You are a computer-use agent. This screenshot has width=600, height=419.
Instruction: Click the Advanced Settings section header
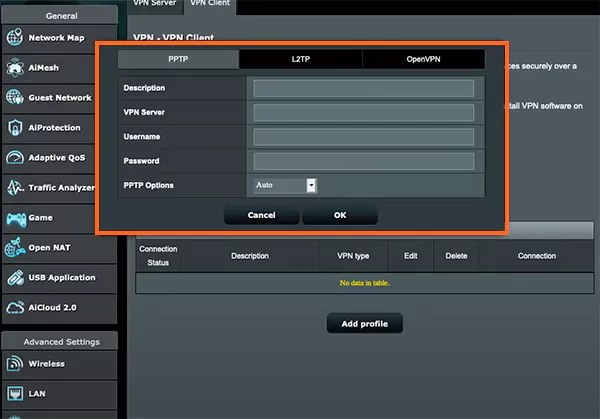[x=60, y=342]
